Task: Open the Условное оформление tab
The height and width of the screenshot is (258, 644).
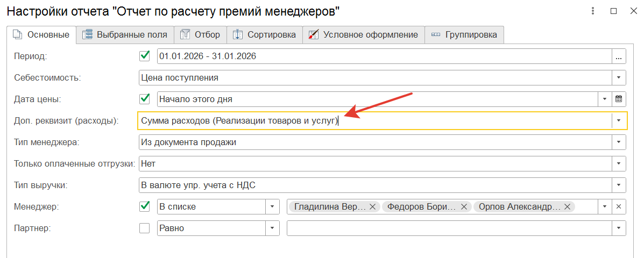Action: click(x=364, y=35)
